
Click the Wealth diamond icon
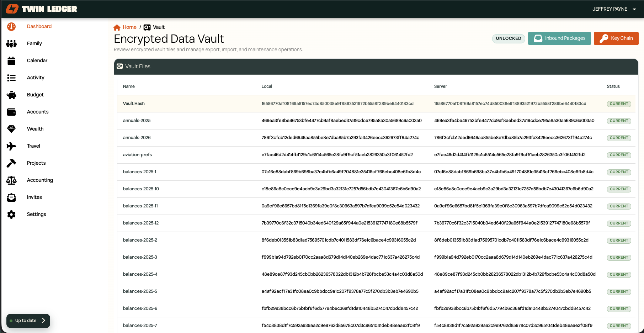[11, 129]
